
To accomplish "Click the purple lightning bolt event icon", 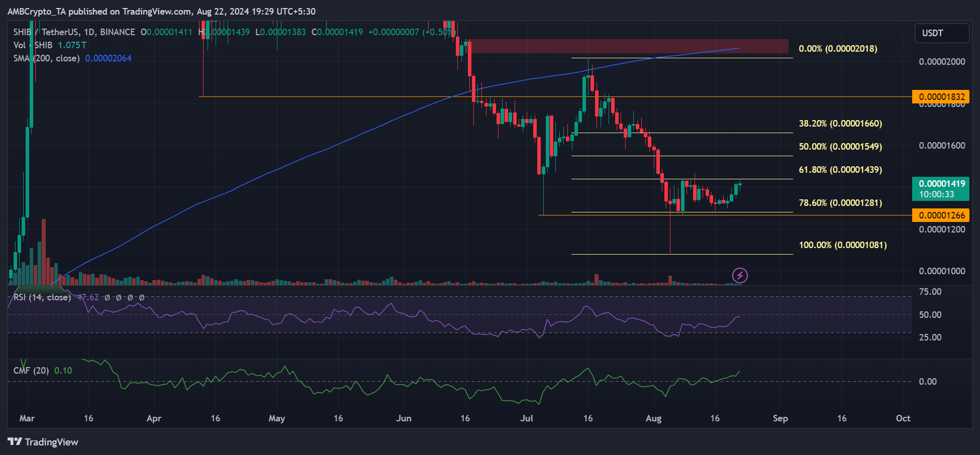I will point(740,275).
